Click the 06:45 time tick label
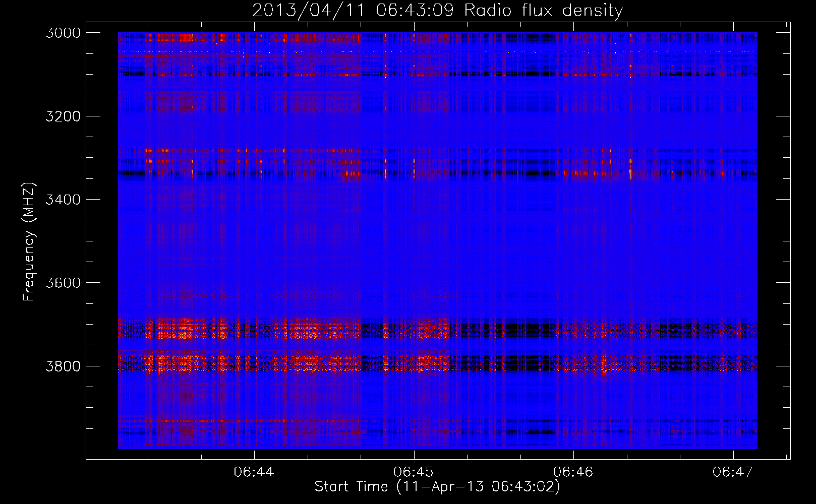 pyautogui.click(x=414, y=472)
